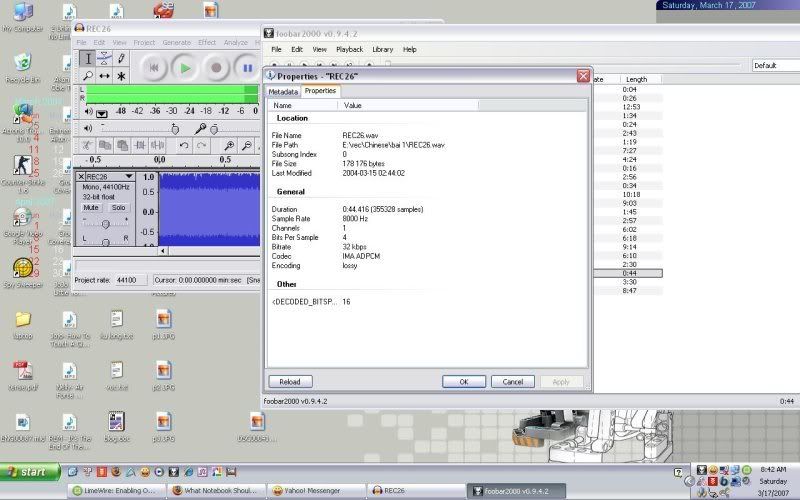Click Cancel in the Properties dialog
The image size is (800, 500).
(x=513, y=382)
